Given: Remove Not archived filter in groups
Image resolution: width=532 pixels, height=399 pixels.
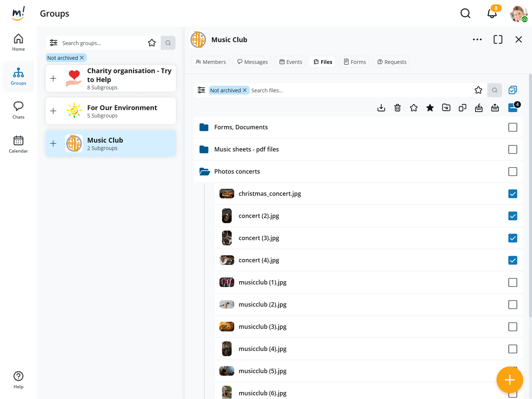Looking at the screenshot, I should click(x=82, y=58).
